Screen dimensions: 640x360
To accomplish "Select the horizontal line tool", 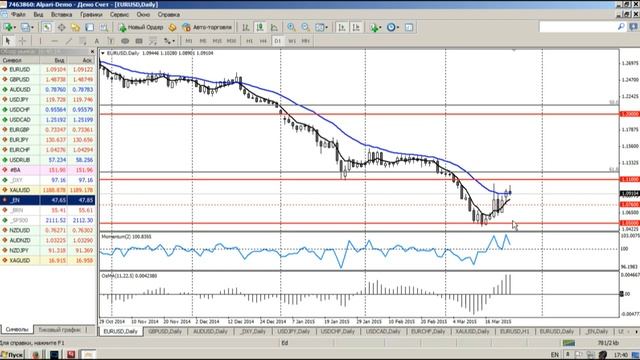I will click(54, 41).
